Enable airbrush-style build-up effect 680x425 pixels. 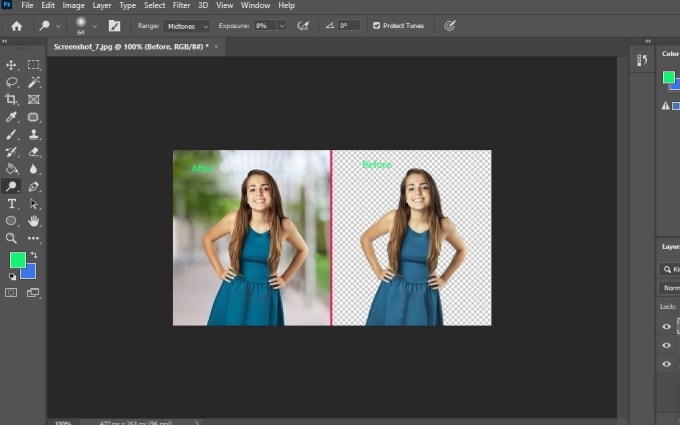303,26
